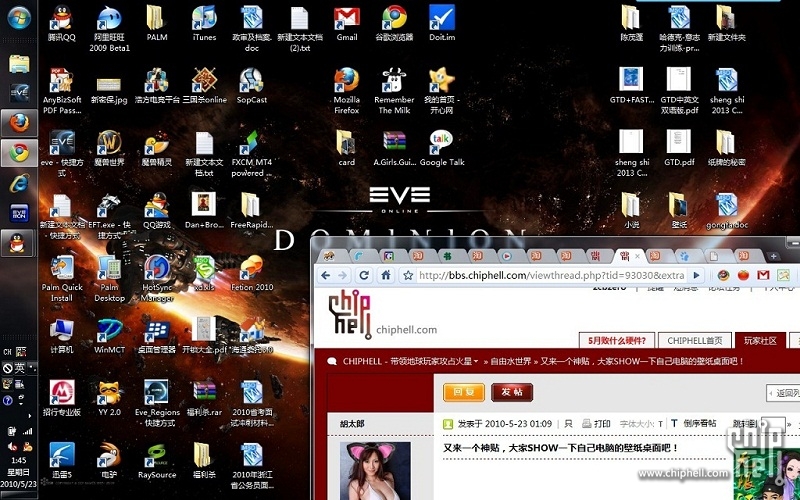Screen dimensions: 800x500
Task: Click the red 发帖 button
Action: tap(512, 392)
